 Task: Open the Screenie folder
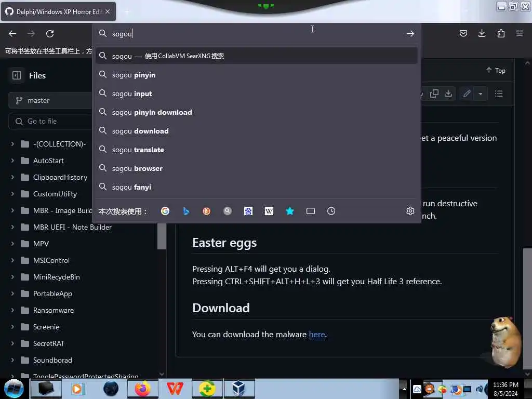46,327
